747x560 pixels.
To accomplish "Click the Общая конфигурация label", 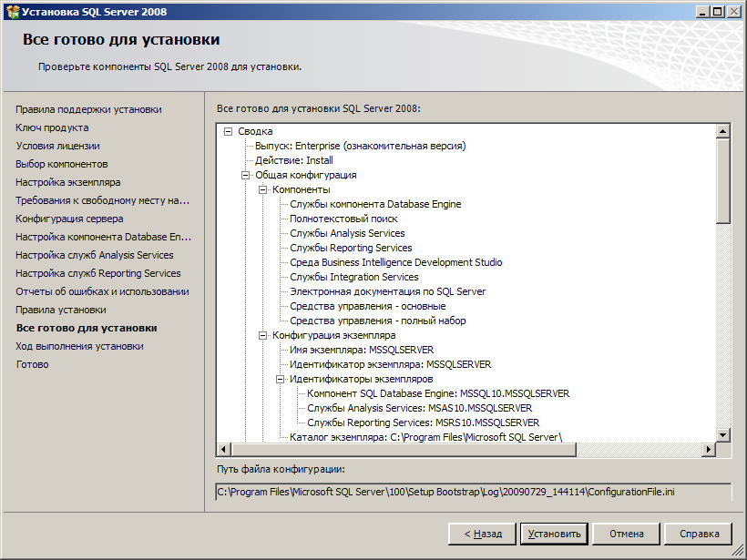I will coord(306,175).
